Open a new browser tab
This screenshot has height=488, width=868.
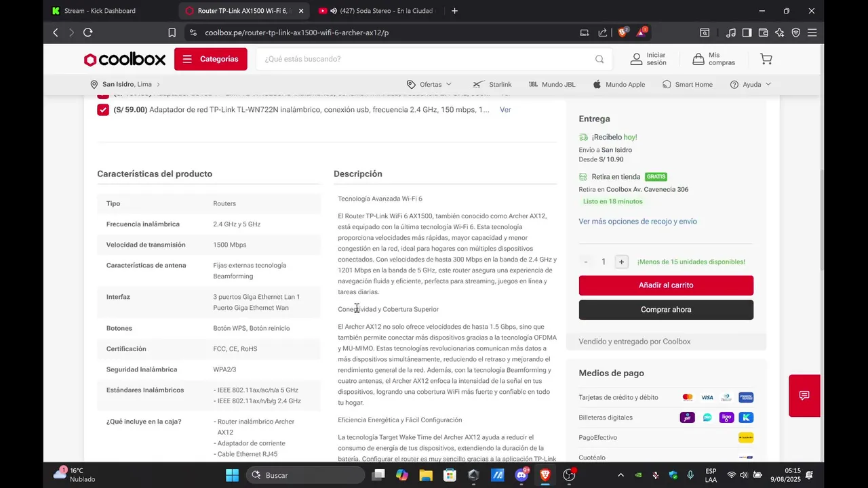pos(454,11)
